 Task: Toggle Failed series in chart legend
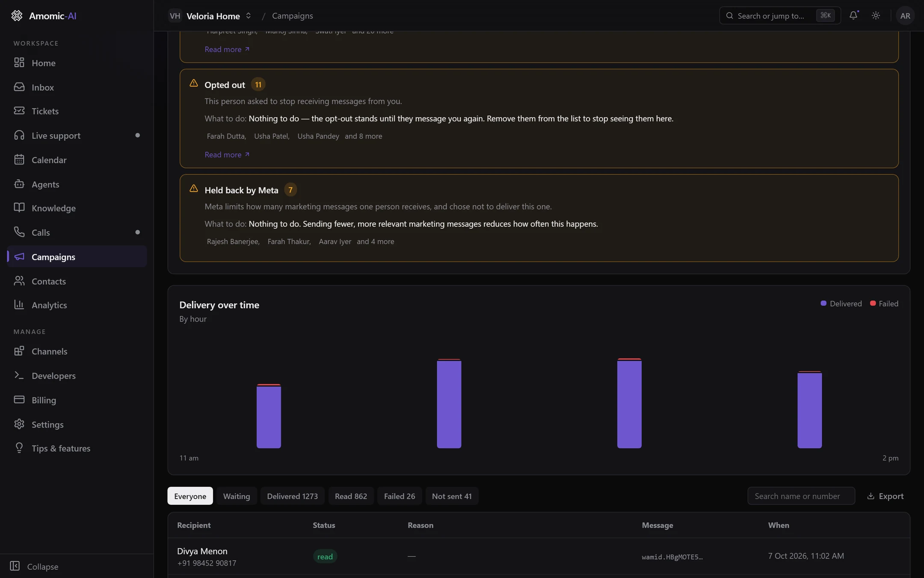coord(884,304)
